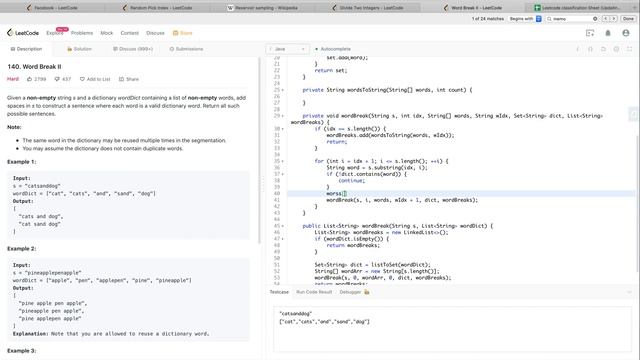The image size is (640, 360).
Task: Click the thumbs-up like icon
Action: pos(29,79)
